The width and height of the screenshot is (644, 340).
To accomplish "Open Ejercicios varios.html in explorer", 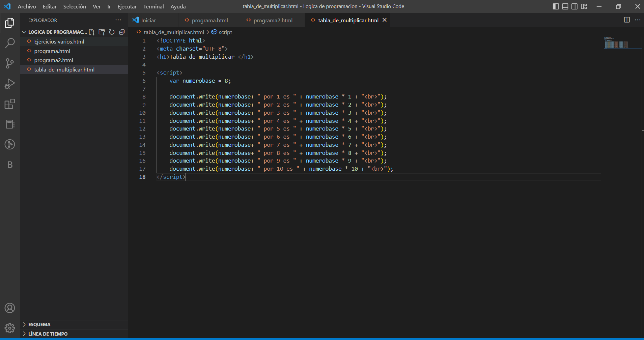I will click(74, 41).
